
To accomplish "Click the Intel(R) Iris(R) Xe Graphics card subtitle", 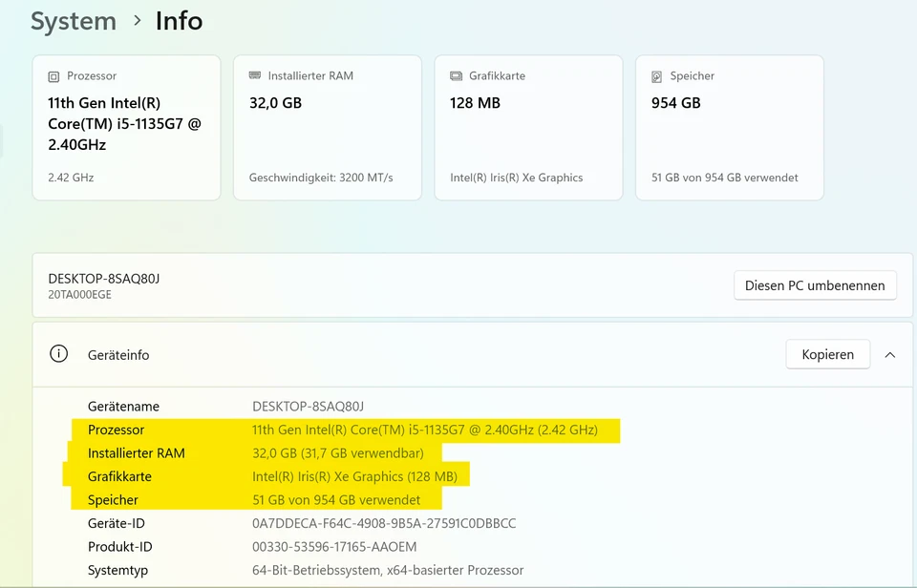I will 517,178.
